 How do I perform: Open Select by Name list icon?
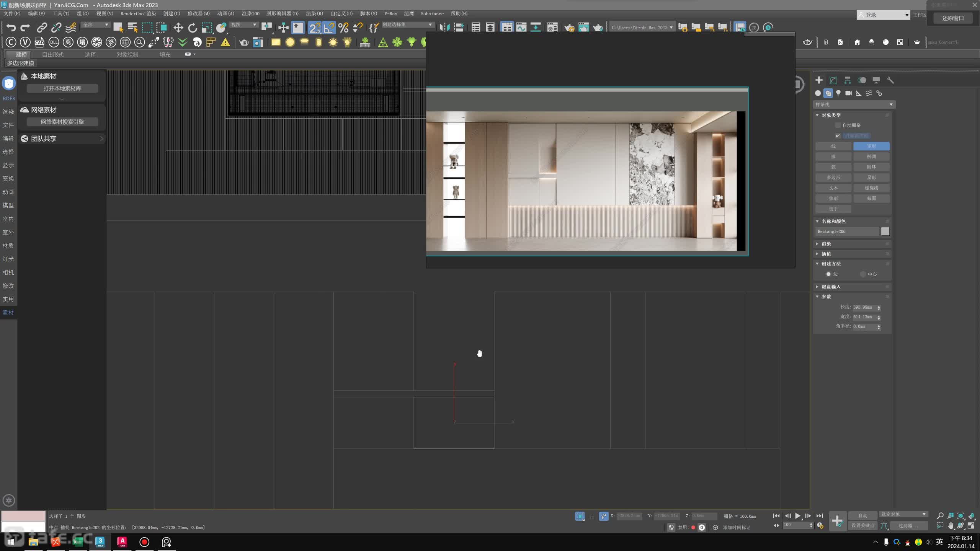132,28
